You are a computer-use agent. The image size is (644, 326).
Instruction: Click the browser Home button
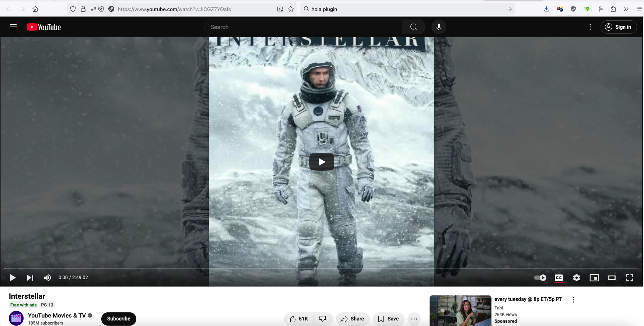click(35, 9)
